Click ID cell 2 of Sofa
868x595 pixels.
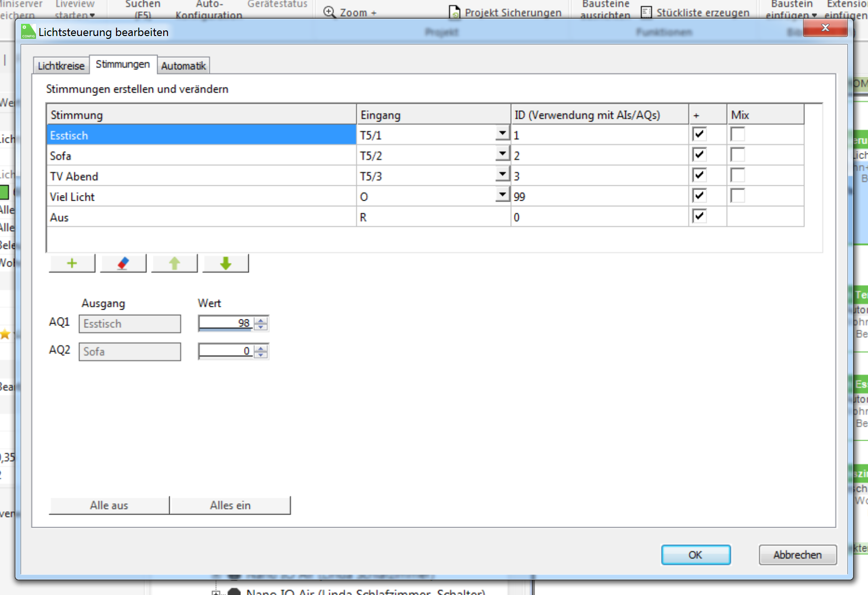[600, 156]
